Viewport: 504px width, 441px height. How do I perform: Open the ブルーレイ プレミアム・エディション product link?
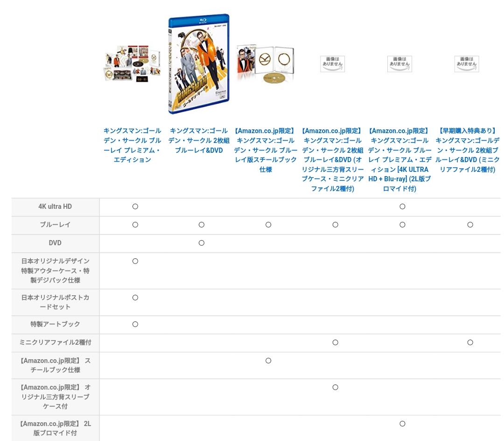[132, 145]
